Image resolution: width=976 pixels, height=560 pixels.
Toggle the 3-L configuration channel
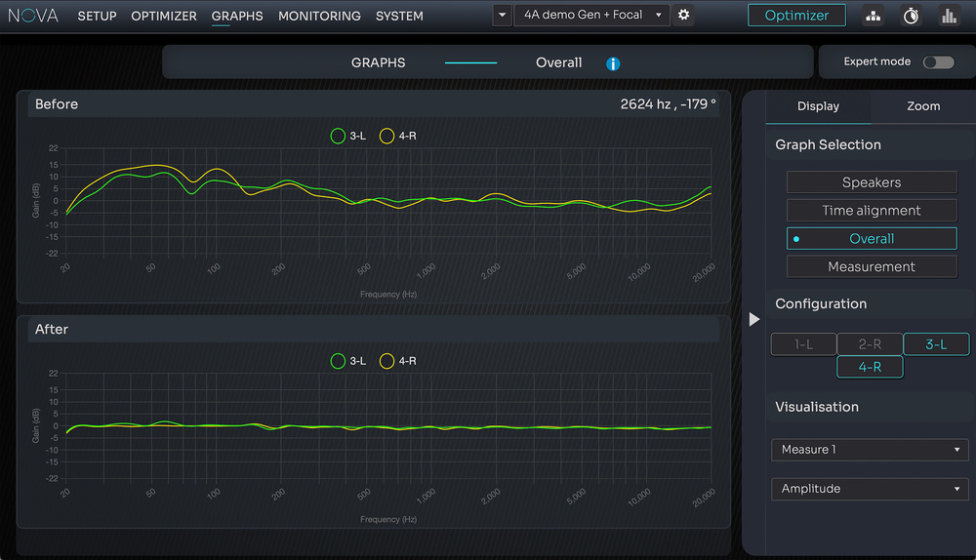[936, 344]
